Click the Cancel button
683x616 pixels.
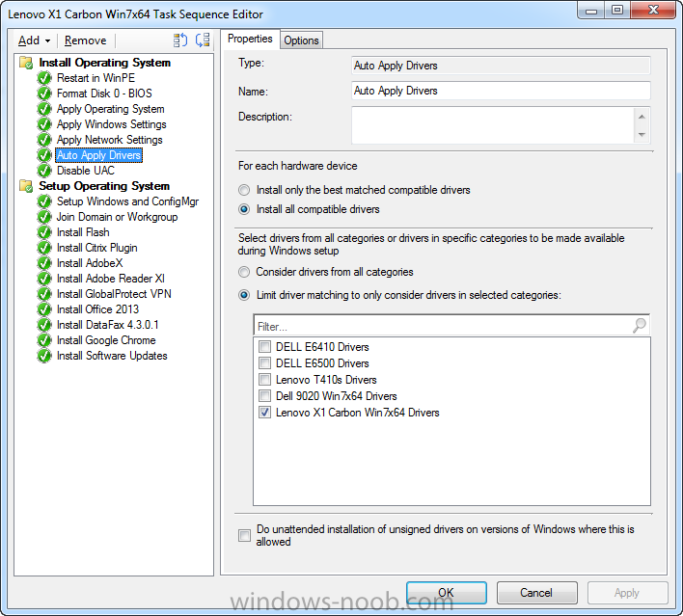tap(536, 593)
